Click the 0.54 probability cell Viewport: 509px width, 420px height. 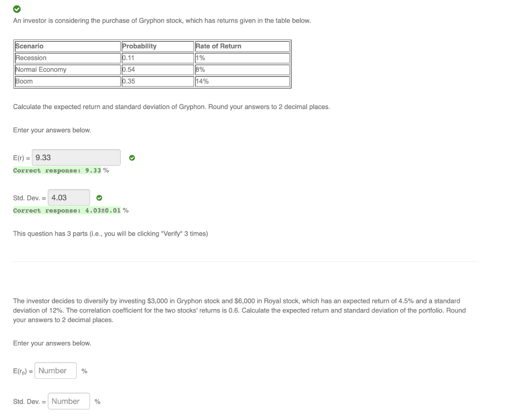[x=158, y=70]
